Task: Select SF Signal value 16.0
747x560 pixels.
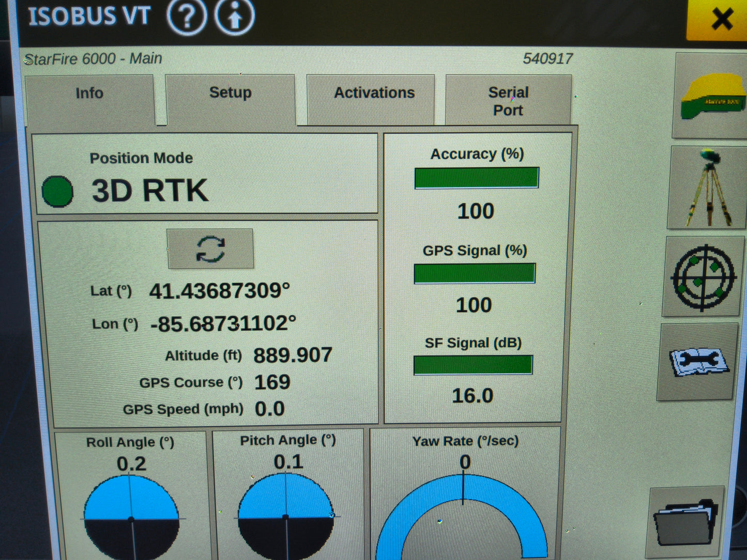Action: click(x=472, y=396)
